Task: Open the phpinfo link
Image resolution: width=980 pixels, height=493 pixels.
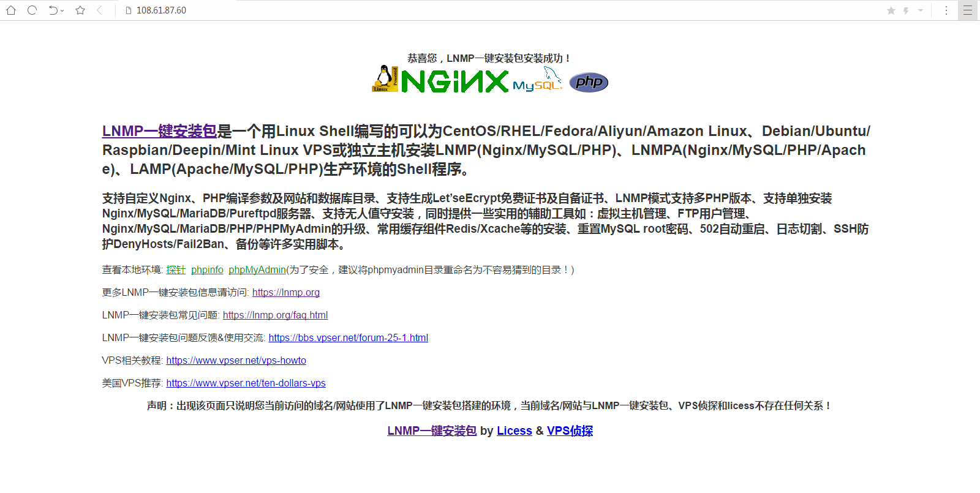Action: click(207, 270)
